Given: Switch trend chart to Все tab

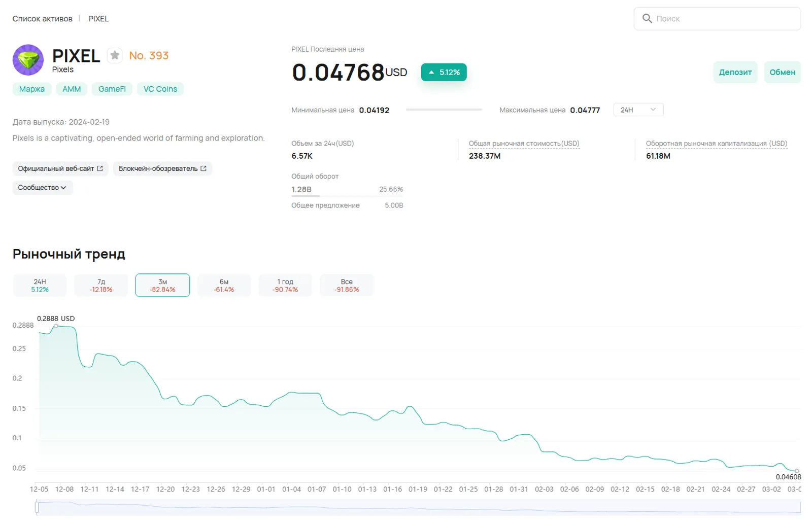Looking at the screenshot, I should (x=347, y=285).
